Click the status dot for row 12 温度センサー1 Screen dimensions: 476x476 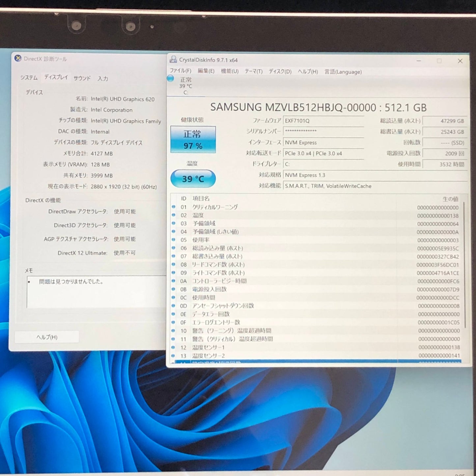point(174,347)
